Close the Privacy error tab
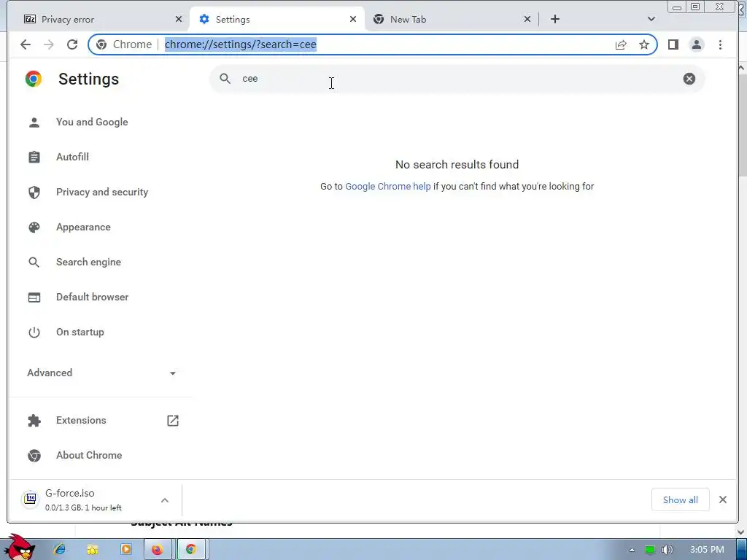 point(178,19)
